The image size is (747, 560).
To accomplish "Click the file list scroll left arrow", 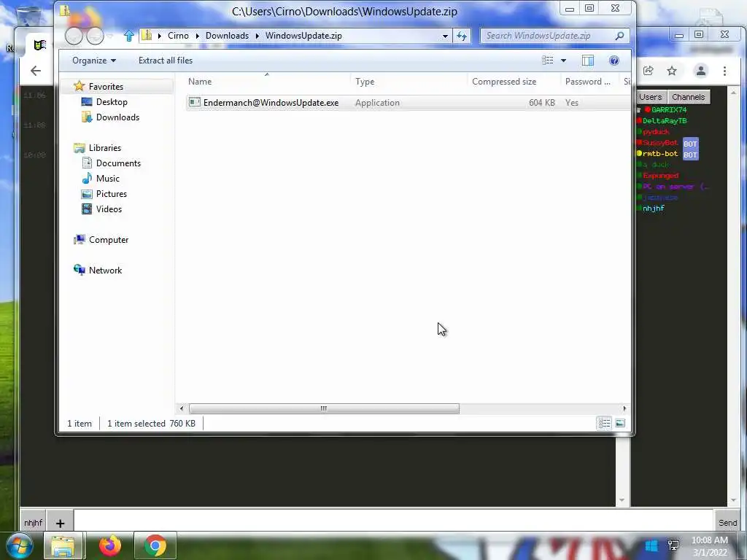I will point(182,408).
